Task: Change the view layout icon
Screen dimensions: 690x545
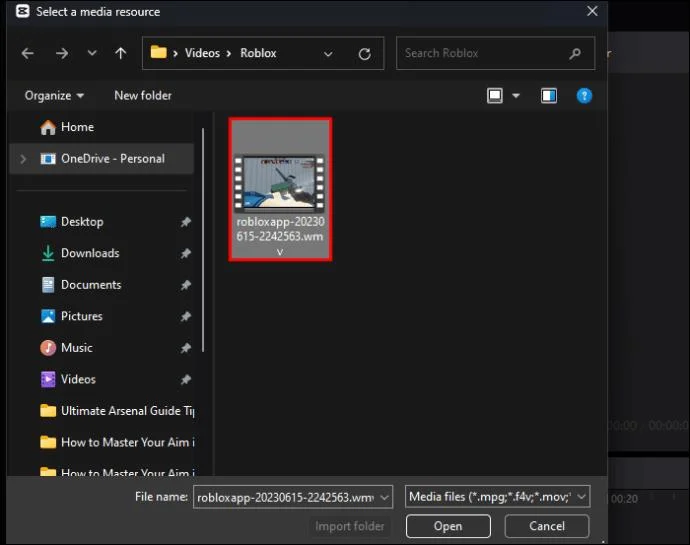Action: click(495, 96)
